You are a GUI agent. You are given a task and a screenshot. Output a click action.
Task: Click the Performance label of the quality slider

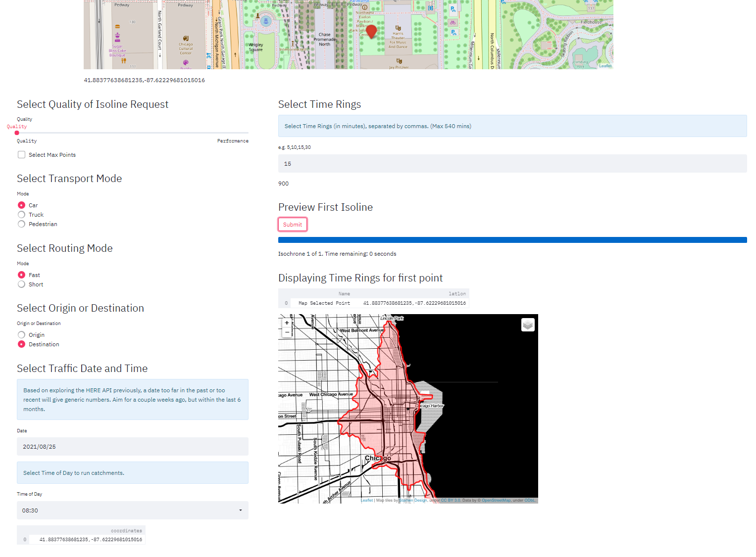point(233,141)
